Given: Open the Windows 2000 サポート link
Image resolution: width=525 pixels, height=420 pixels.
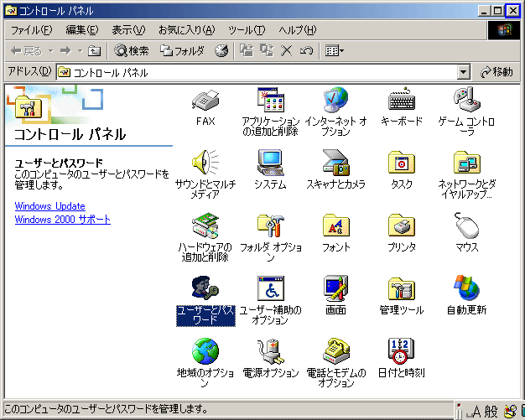Looking at the screenshot, I should (x=63, y=220).
